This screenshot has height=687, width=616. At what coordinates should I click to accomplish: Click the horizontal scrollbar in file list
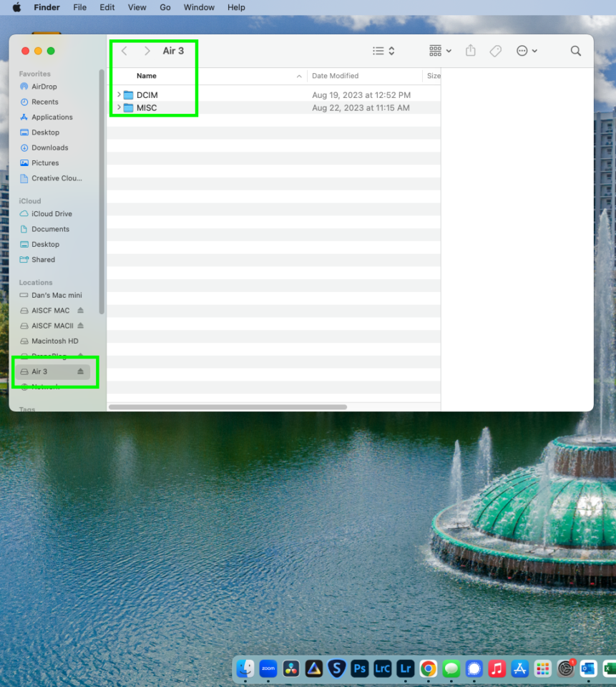pos(228,407)
